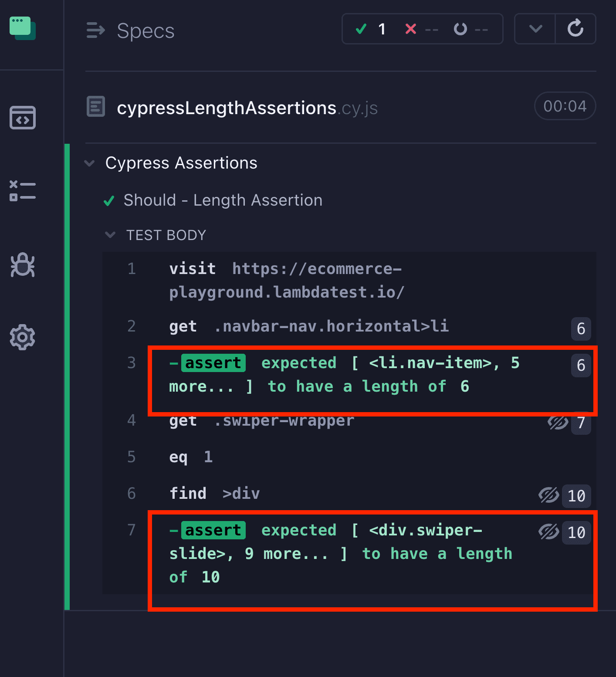This screenshot has width=616, height=677.
Task: Toggle visibility icon on the find >div command
Action: [x=548, y=495]
